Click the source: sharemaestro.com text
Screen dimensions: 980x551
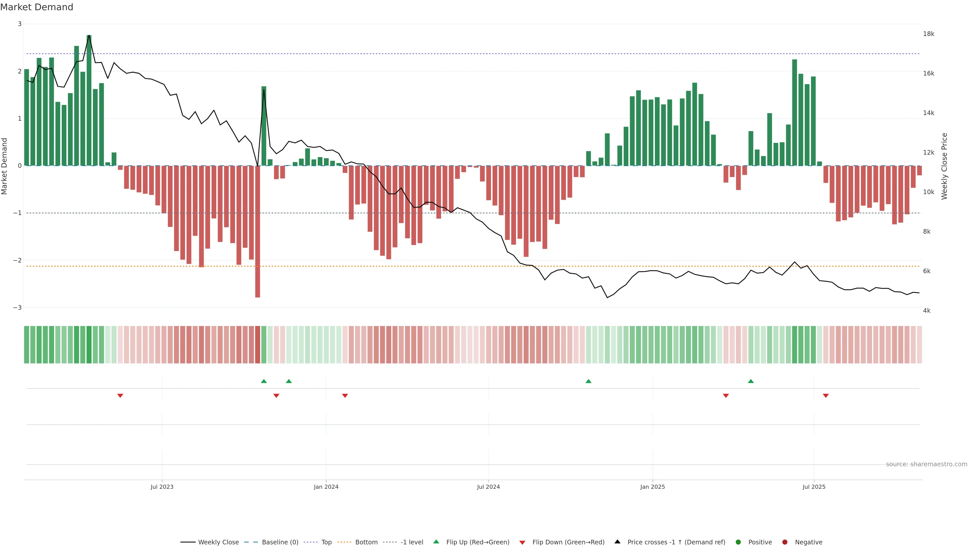[x=926, y=464]
